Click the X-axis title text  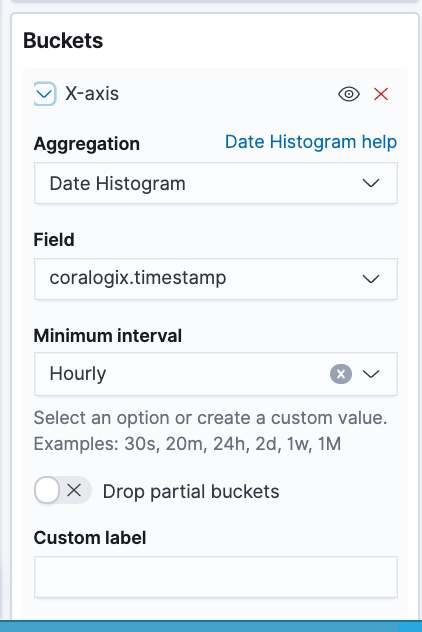pos(92,94)
